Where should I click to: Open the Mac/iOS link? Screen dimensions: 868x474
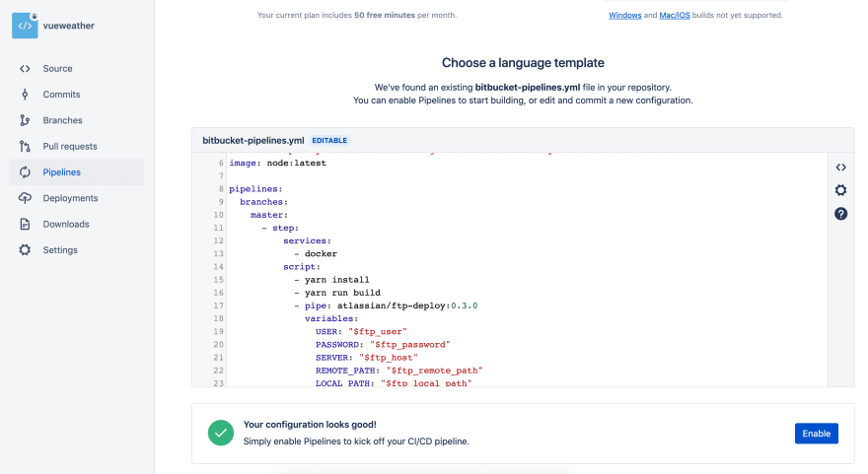675,15
